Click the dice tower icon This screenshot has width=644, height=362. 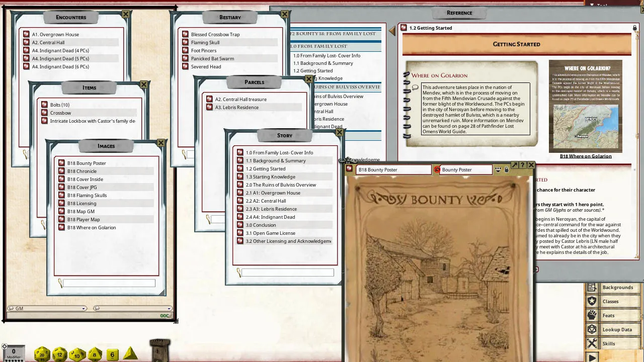(x=160, y=350)
